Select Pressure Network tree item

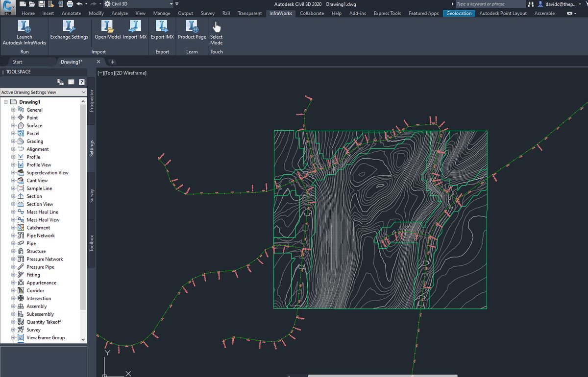pos(45,259)
